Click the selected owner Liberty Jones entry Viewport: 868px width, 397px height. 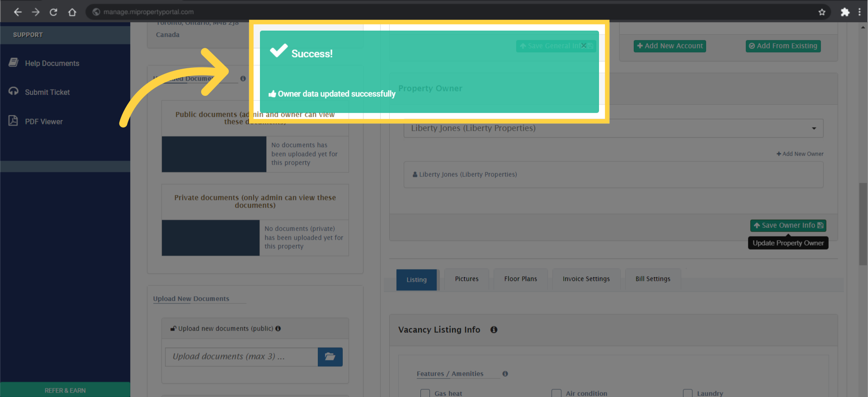(x=613, y=175)
